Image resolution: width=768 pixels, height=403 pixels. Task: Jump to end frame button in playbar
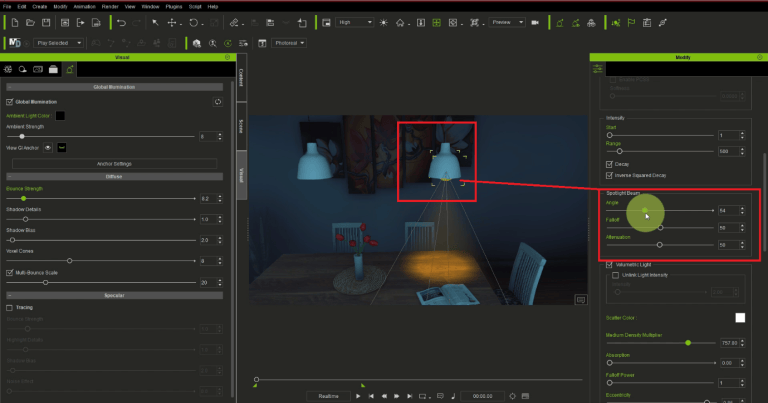[409, 396]
